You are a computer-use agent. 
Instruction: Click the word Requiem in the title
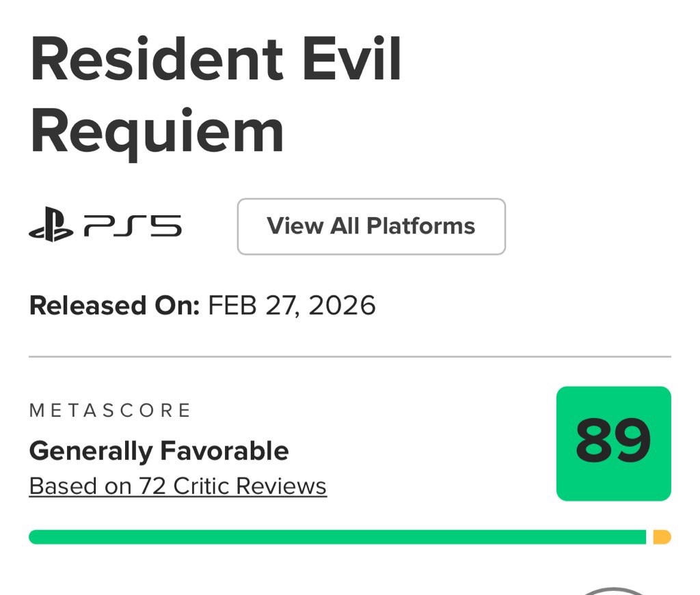pyautogui.click(x=157, y=133)
